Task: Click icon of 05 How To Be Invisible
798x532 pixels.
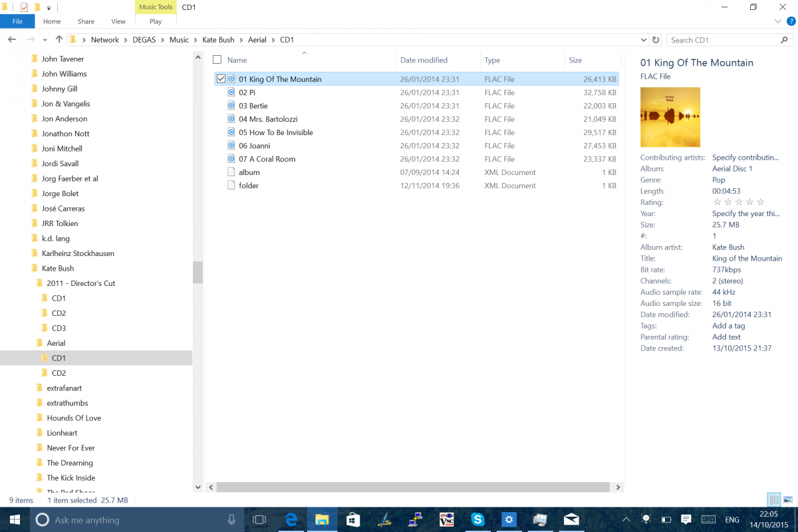Action: [231, 132]
